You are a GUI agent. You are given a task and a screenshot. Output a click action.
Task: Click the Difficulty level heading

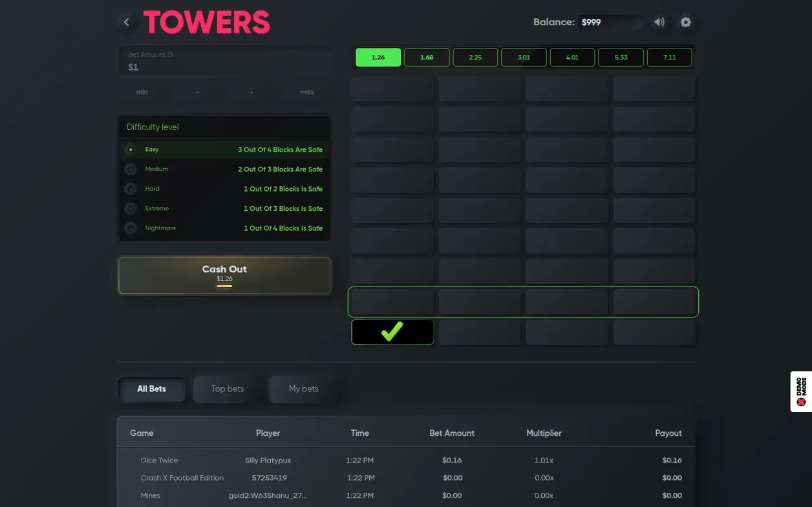[x=153, y=127]
